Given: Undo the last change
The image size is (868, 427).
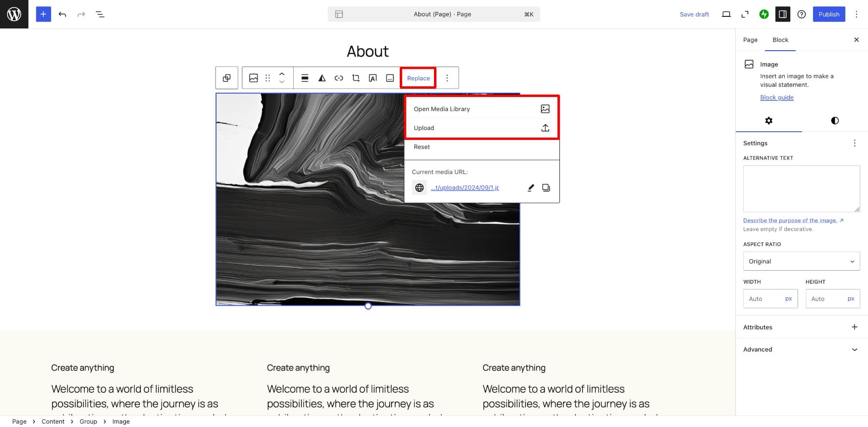Looking at the screenshot, I should (62, 14).
